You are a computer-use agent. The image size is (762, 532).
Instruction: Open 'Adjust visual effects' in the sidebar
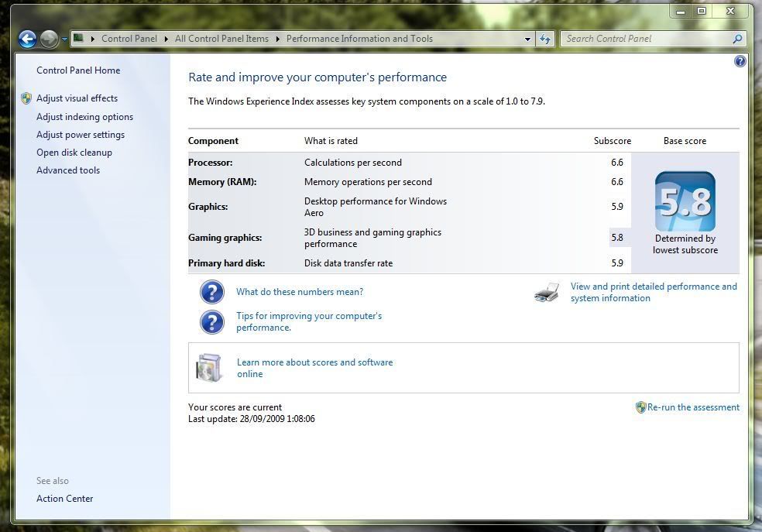[77, 98]
